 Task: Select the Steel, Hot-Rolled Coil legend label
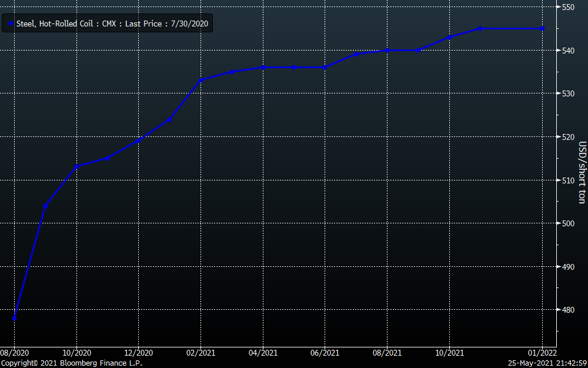(x=112, y=24)
